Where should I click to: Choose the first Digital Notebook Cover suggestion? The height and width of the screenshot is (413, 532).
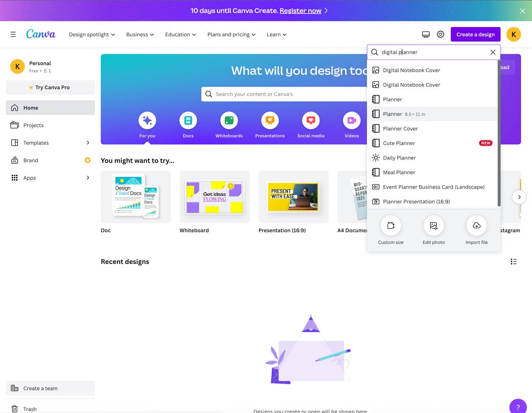pos(432,70)
